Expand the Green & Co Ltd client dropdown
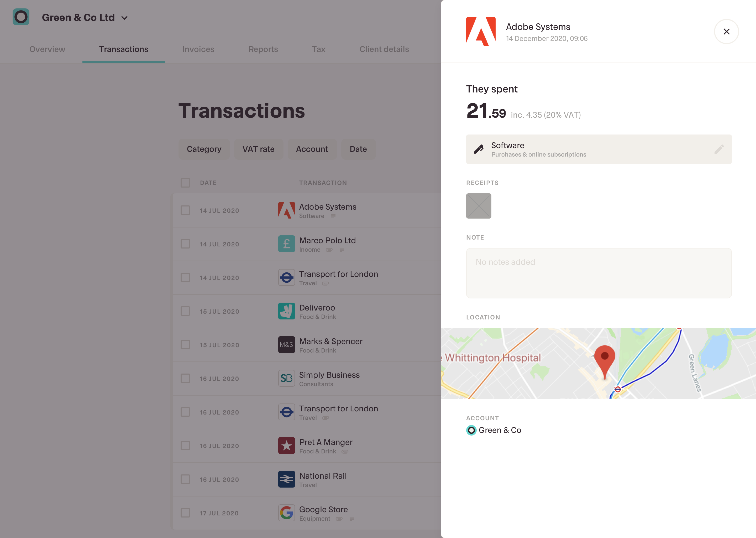This screenshot has width=756, height=538. tap(124, 18)
